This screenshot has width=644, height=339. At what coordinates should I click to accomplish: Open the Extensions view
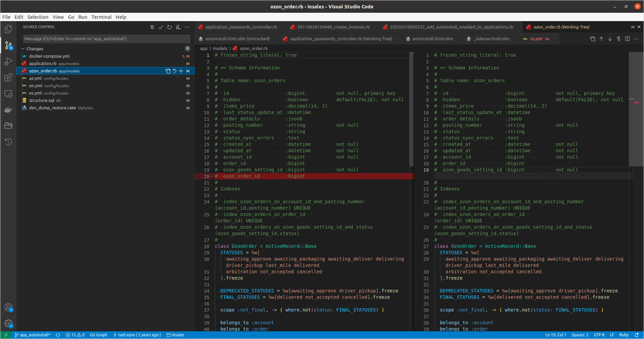pyautogui.click(x=9, y=78)
